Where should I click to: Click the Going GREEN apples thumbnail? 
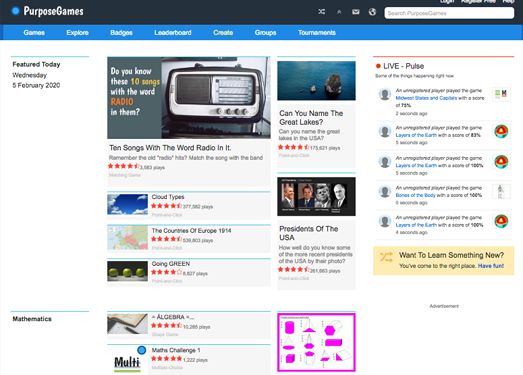coord(127,271)
